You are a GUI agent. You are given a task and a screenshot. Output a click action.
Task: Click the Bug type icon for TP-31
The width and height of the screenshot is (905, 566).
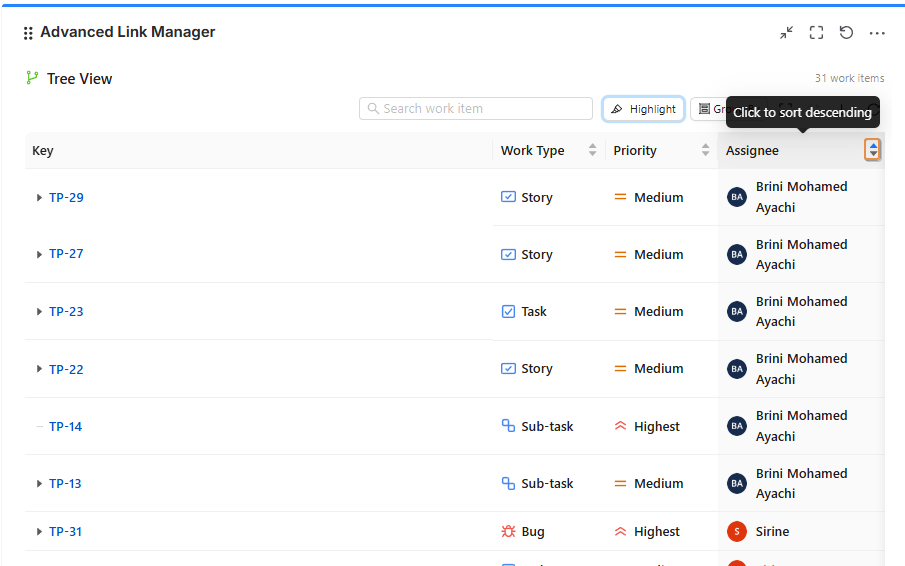[508, 531]
